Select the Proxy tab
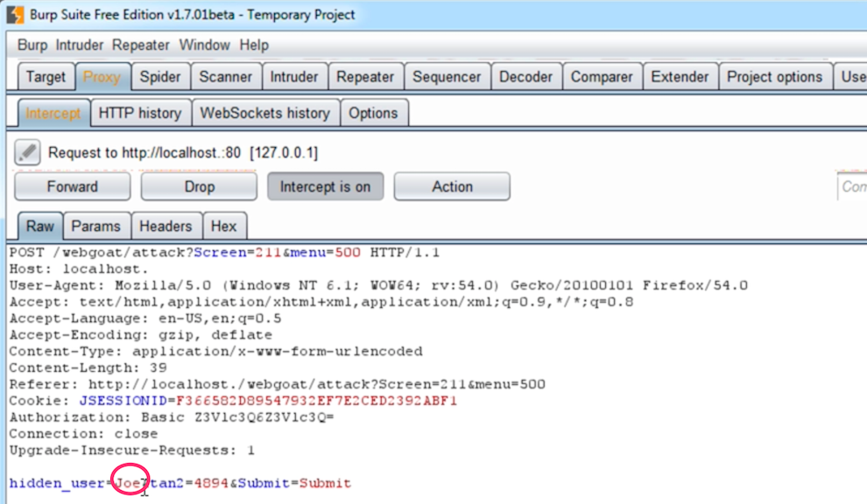 [x=102, y=77]
